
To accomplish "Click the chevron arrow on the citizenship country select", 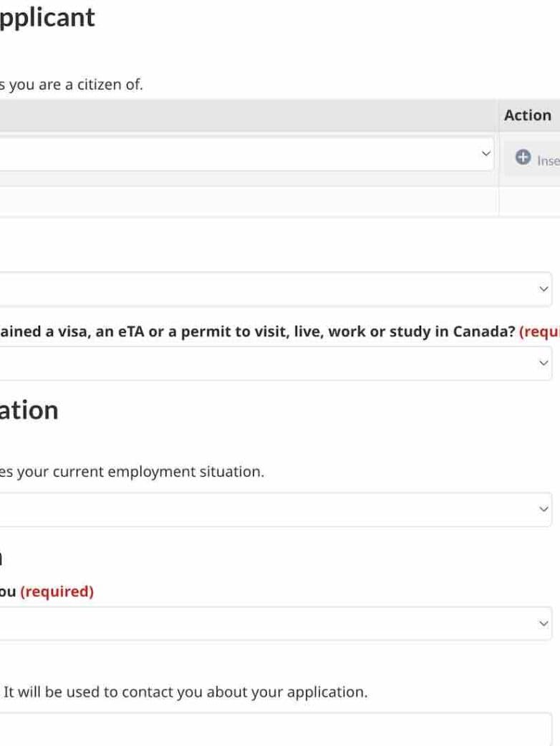I will pos(486,154).
